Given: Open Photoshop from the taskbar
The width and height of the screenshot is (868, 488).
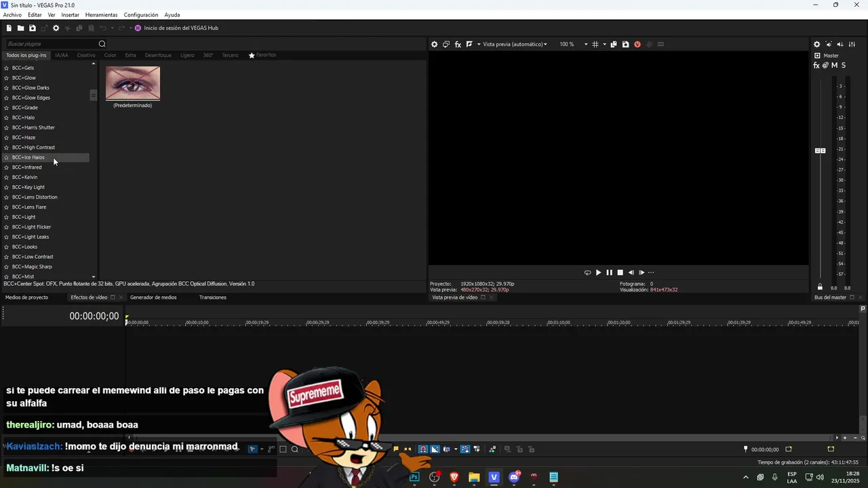Looking at the screenshot, I should [414, 477].
